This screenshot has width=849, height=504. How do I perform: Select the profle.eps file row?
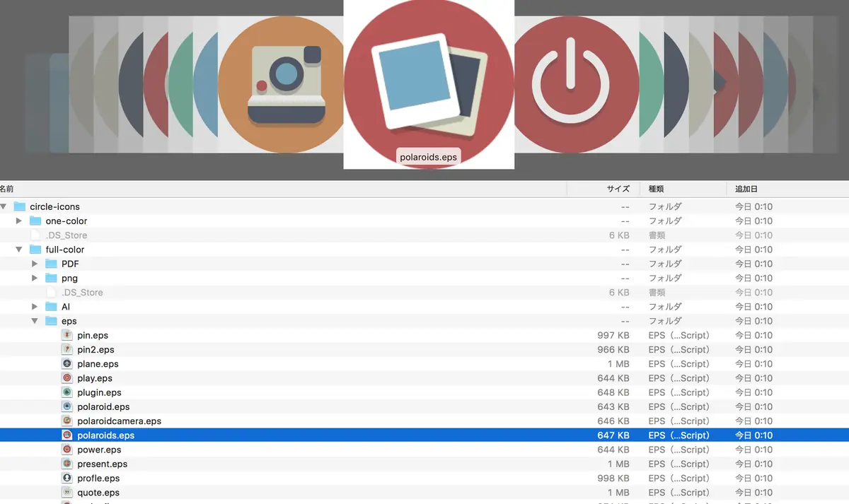pos(424,478)
